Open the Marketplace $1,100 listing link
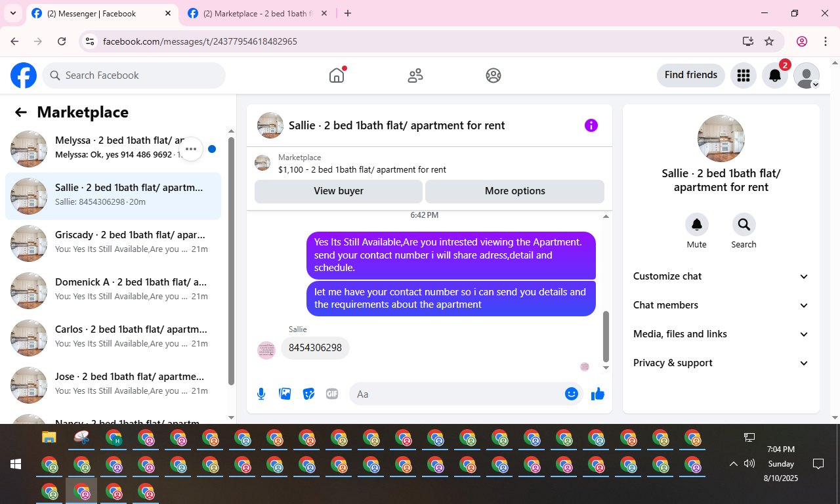The height and width of the screenshot is (504, 840). (x=362, y=169)
